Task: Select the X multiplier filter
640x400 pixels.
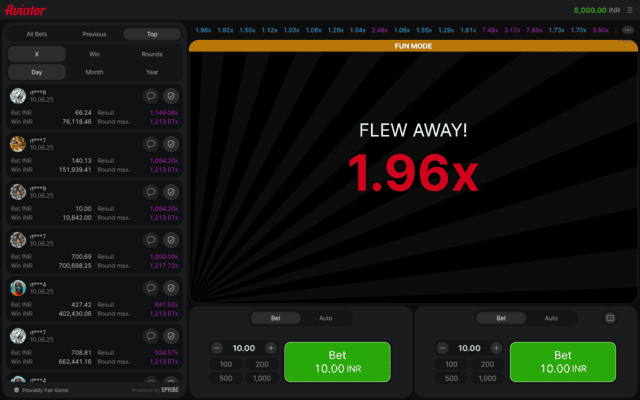Action: 37,54
